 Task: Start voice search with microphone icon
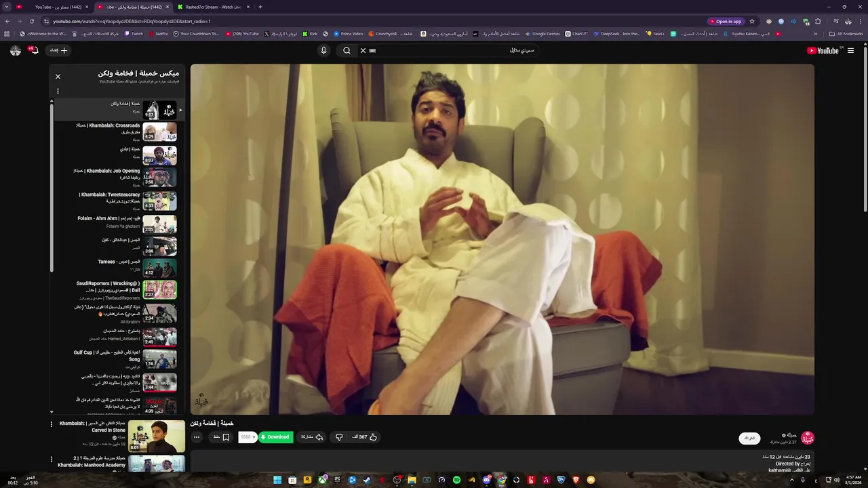(x=323, y=50)
